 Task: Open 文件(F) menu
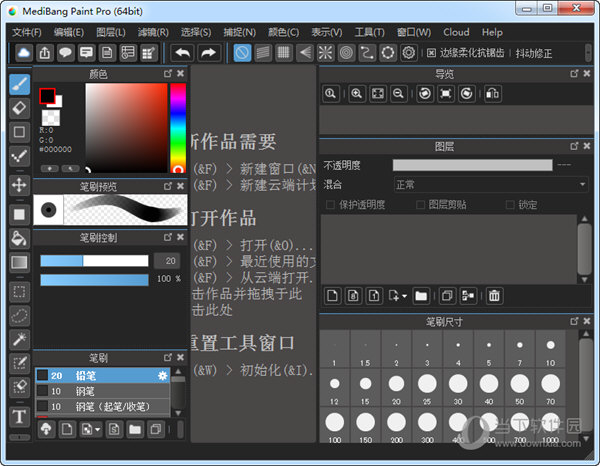coord(26,32)
